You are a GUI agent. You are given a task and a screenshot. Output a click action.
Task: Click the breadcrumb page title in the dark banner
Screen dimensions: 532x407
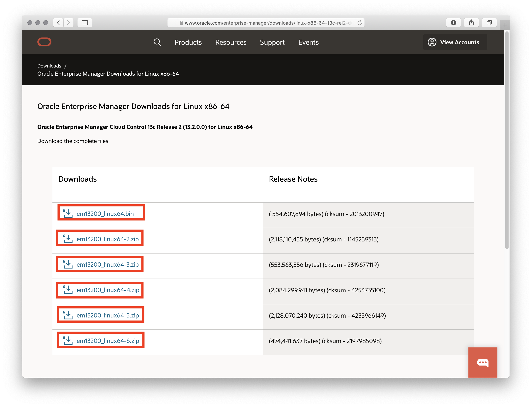point(108,74)
